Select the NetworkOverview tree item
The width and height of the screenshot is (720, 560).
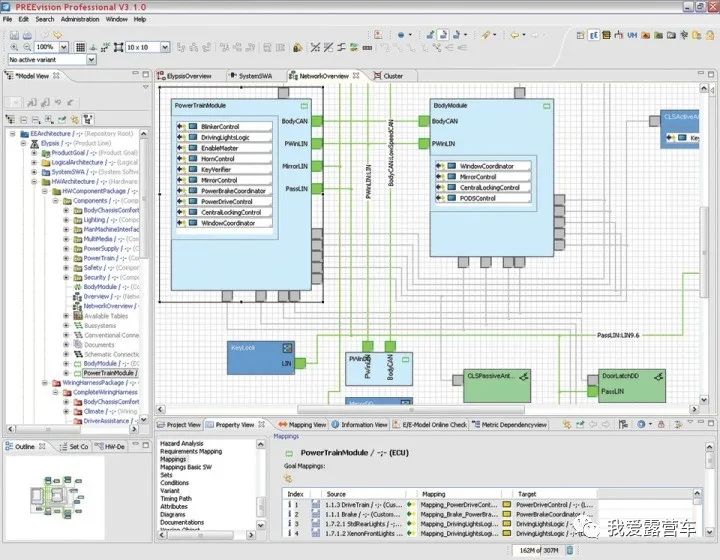(105, 306)
